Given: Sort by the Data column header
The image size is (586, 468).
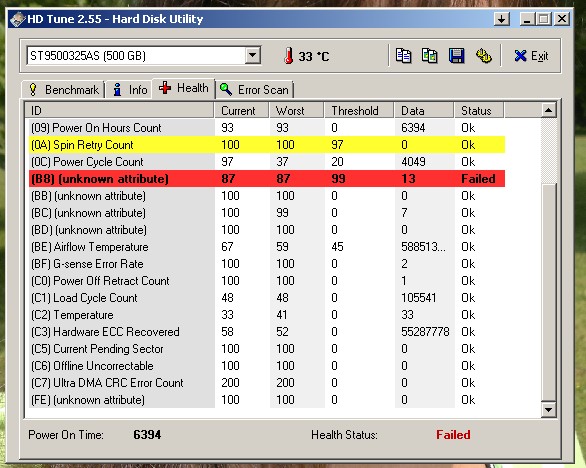Looking at the screenshot, I should 424,111.
